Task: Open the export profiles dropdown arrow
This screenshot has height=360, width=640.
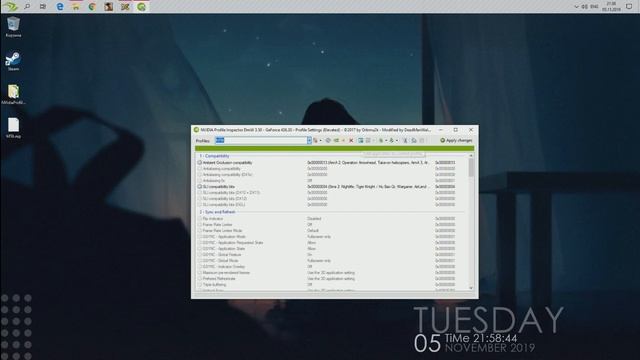Action: pos(386,140)
